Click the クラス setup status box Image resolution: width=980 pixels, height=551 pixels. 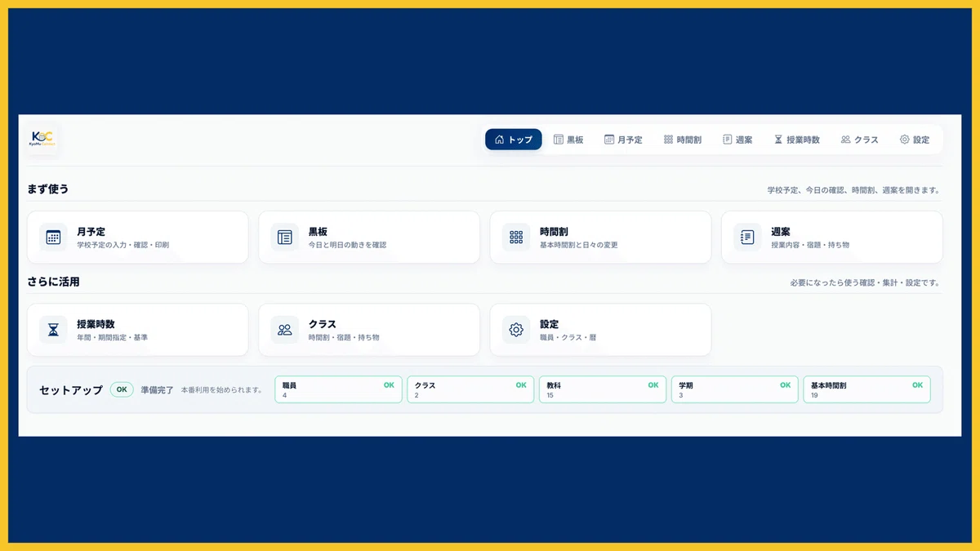pyautogui.click(x=471, y=389)
